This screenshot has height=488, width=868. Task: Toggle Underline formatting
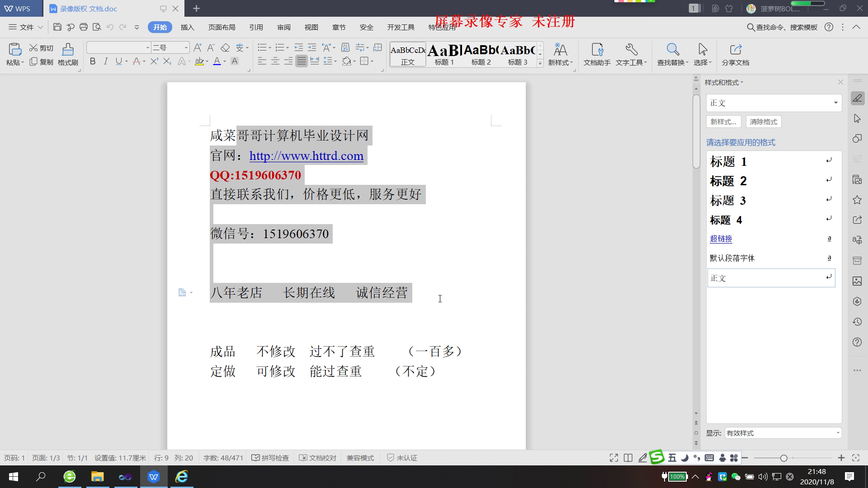click(118, 61)
